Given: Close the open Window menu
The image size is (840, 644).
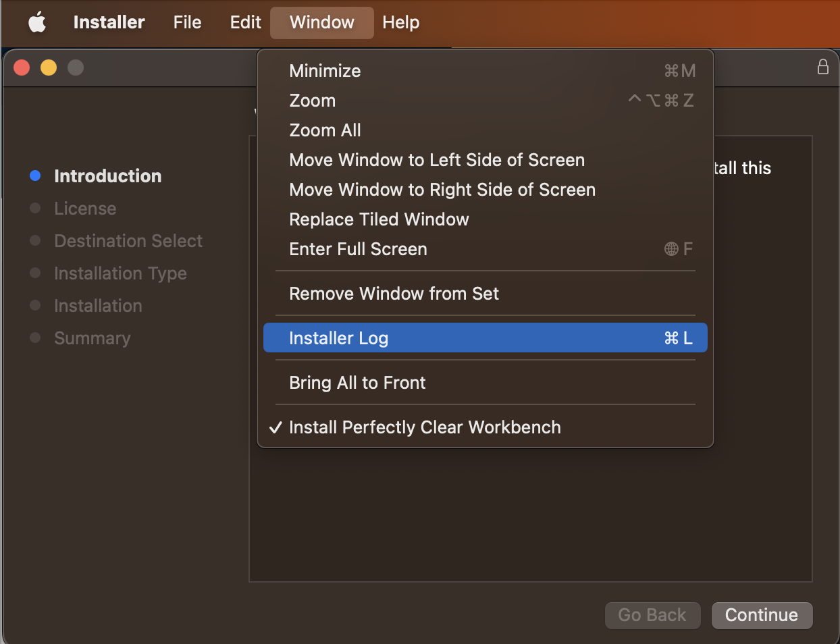Looking at the screenshot, I should (321, 22).
